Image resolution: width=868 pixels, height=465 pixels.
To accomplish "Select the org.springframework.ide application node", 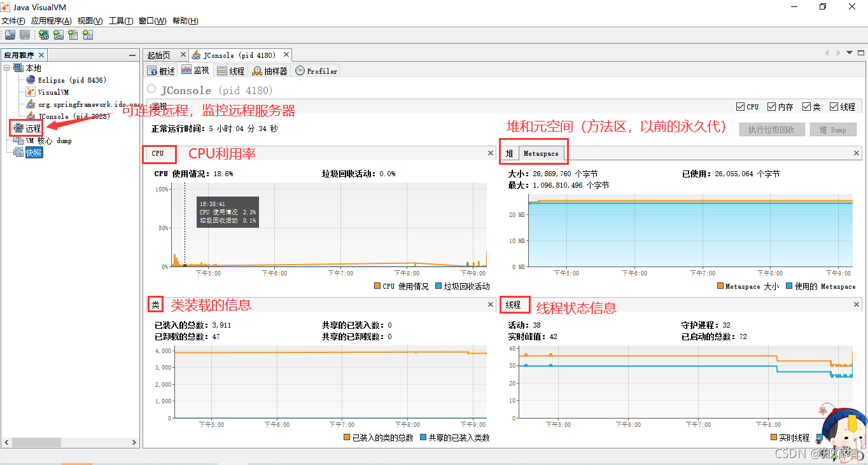I will tap(88, 104).
